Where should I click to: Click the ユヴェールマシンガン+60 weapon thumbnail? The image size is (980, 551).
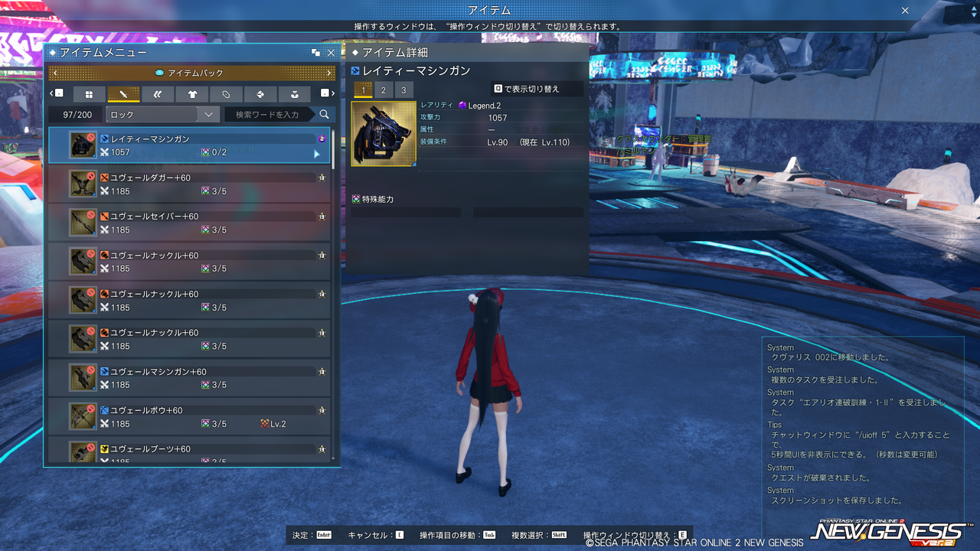[83, 378]
